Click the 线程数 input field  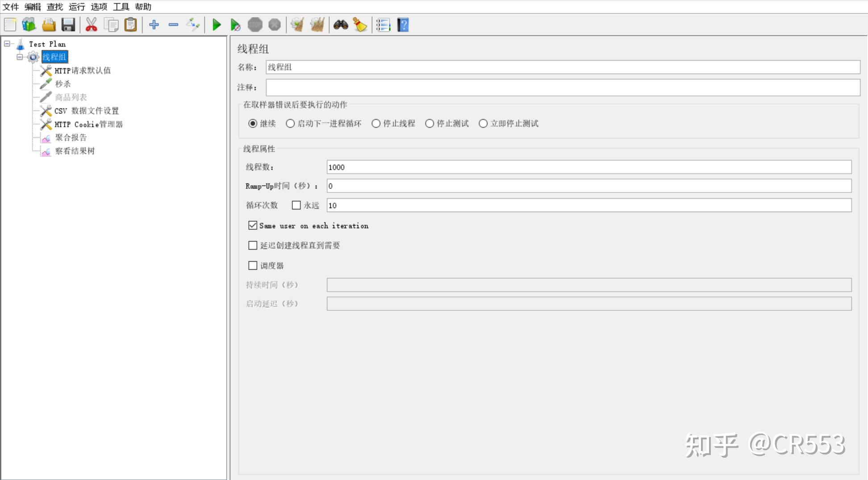(447, 167)
